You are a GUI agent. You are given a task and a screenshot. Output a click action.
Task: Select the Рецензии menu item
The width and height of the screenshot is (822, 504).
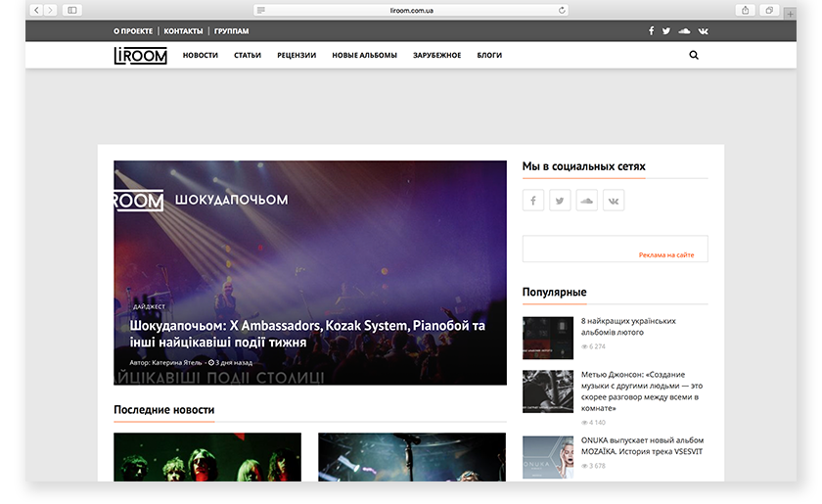pos(297,56)
